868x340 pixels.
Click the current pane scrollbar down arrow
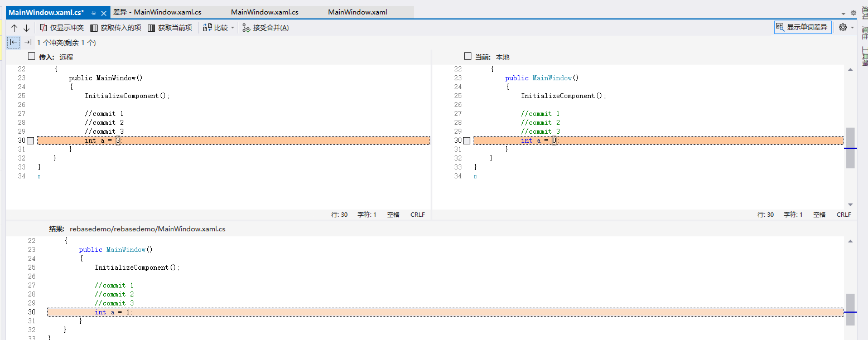[850, 205]
